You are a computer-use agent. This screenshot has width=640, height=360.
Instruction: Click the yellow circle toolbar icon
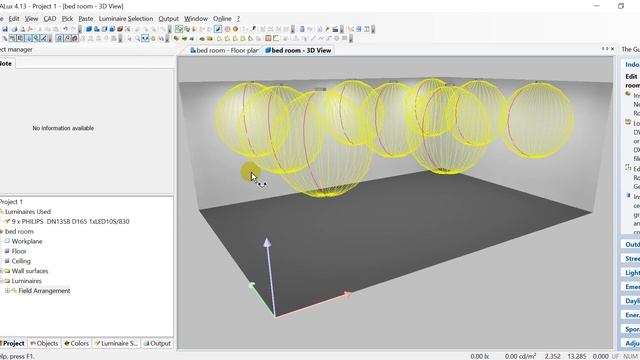tap(235, 29)
